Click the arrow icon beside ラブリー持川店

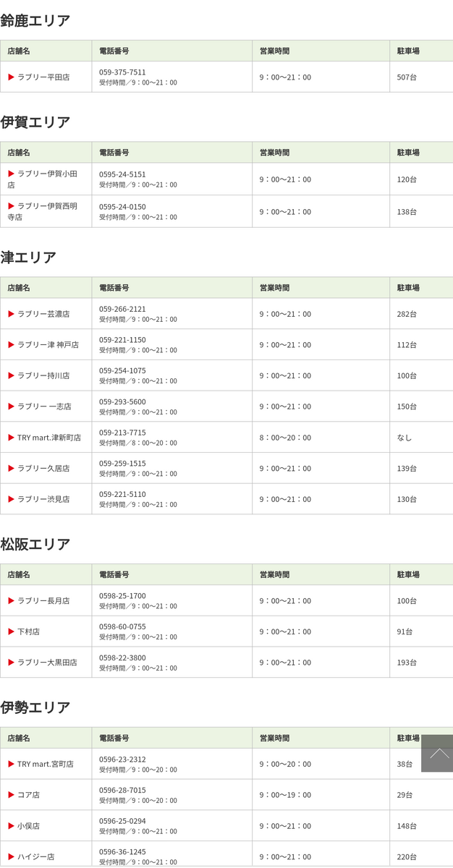tap(12, 375)
